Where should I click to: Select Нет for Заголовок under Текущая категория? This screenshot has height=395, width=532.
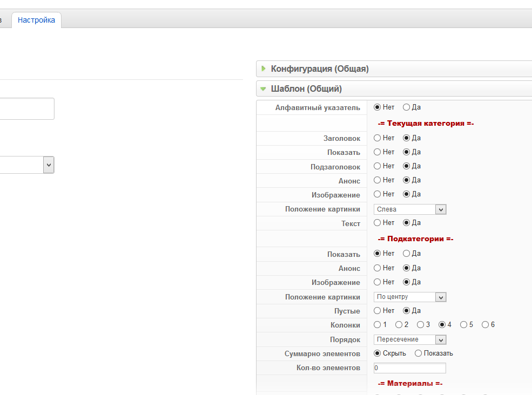tap(377, 138)
